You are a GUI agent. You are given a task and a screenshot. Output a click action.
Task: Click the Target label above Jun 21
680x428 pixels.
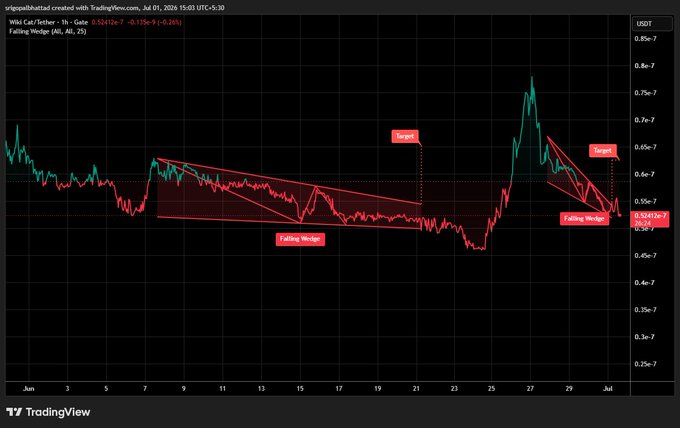tap(405, 136)
